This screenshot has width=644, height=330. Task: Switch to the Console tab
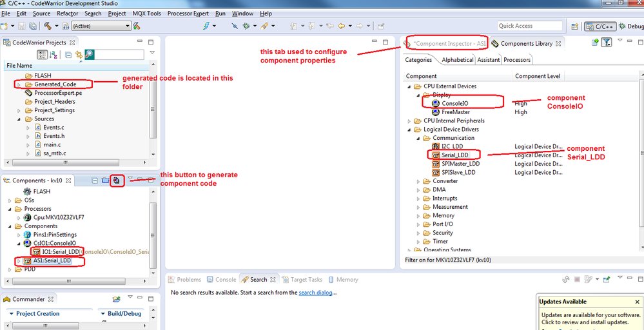(x=222, y=280)
